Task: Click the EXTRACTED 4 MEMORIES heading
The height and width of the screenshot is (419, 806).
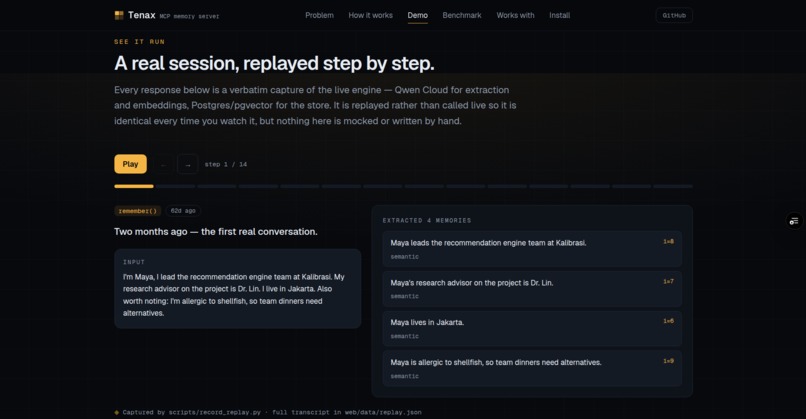Action: pyautogui.click(x=427, y=221)
